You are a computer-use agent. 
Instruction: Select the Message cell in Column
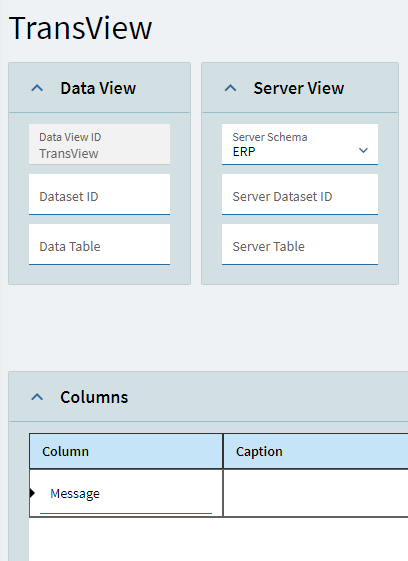[x=126, y=493]
